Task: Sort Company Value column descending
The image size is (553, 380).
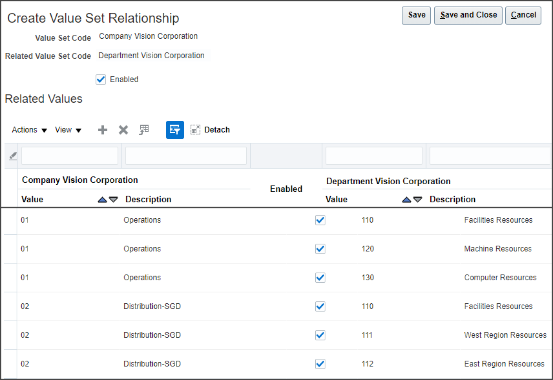Action: [113, 200]
